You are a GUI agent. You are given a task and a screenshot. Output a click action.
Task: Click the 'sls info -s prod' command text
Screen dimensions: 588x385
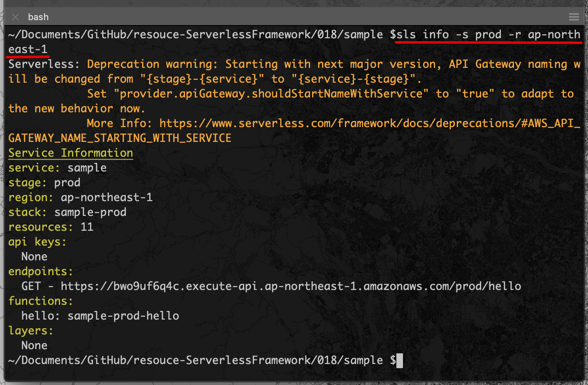(449, 35)
